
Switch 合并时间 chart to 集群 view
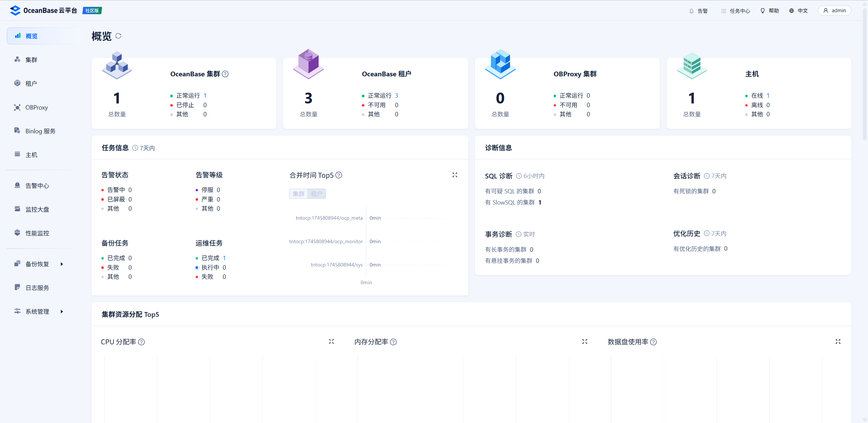299,194
